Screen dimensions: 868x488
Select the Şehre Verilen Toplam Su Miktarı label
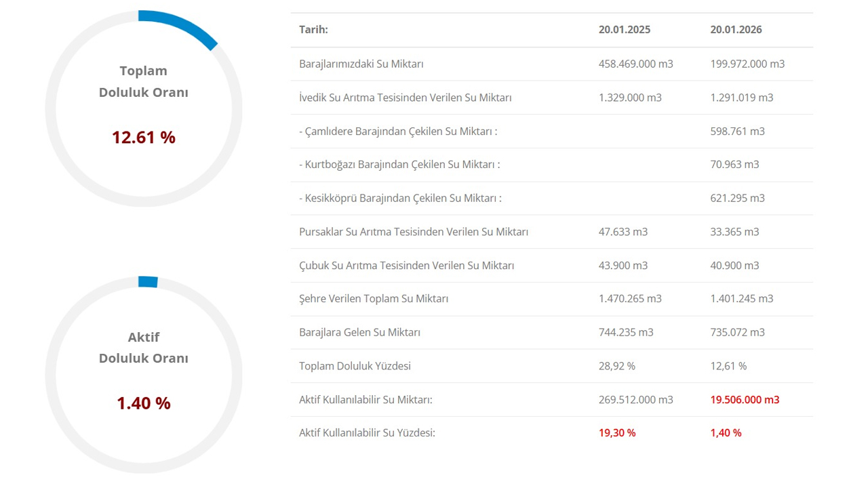373,299
